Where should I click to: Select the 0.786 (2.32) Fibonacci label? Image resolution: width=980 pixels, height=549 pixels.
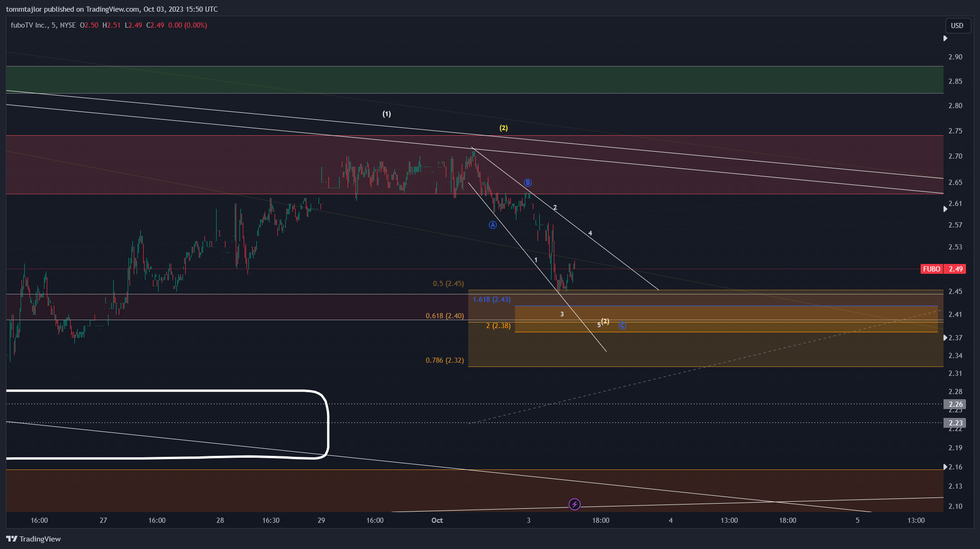(445, 360)
